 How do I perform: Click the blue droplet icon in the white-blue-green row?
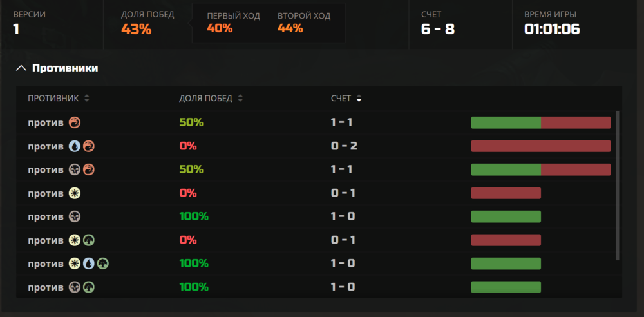[89, 264]
